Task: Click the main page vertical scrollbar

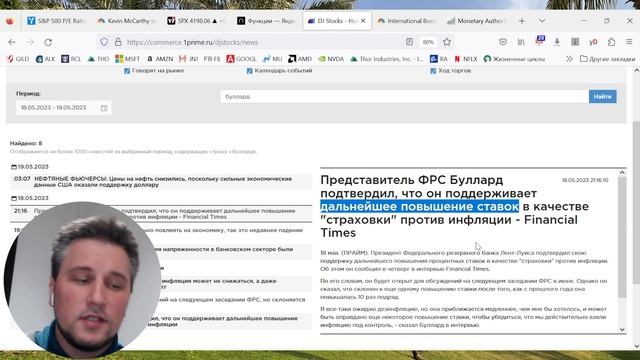Action: pos(636,204)
